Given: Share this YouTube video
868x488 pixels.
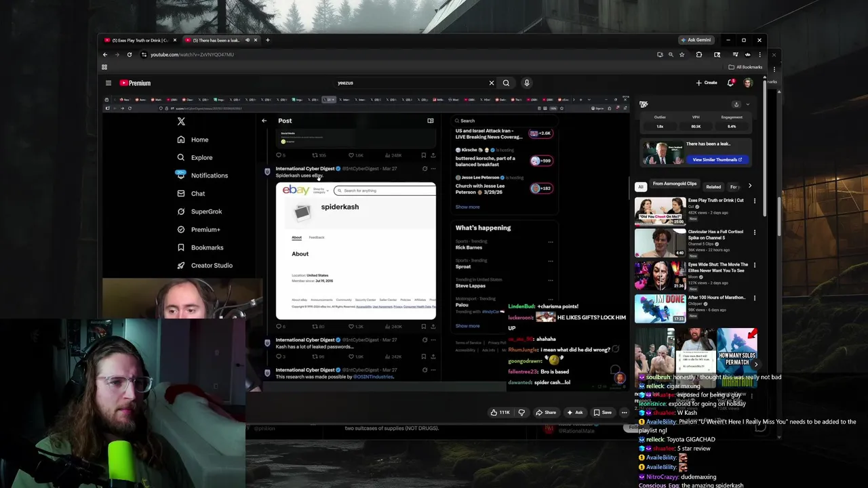Looking at the screenshot, I should [x=546, y=412].
